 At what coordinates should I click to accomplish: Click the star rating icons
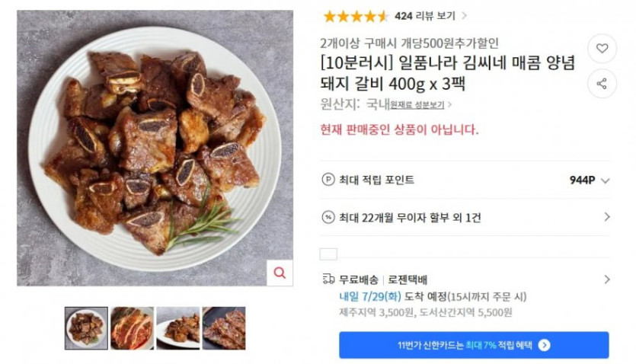(x=356, y=16)
